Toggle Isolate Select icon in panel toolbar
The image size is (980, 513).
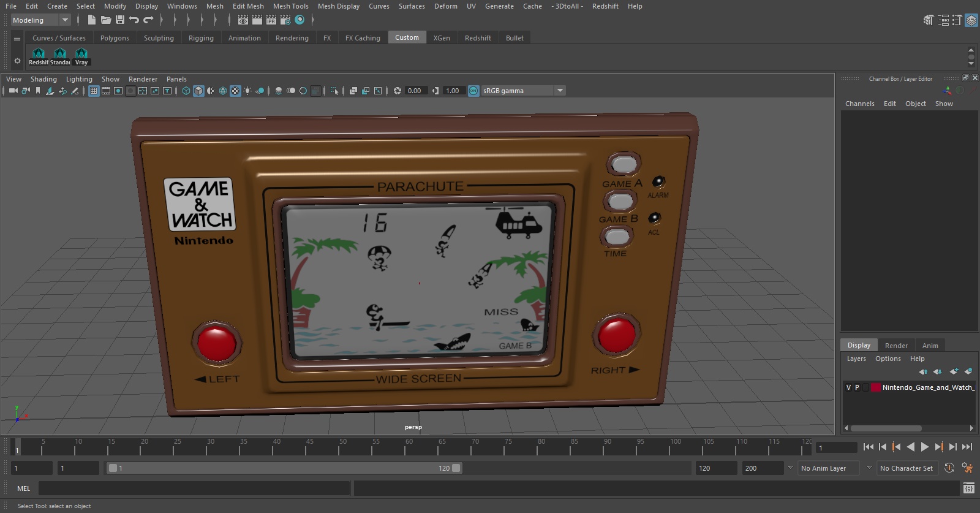click(334, 91)
